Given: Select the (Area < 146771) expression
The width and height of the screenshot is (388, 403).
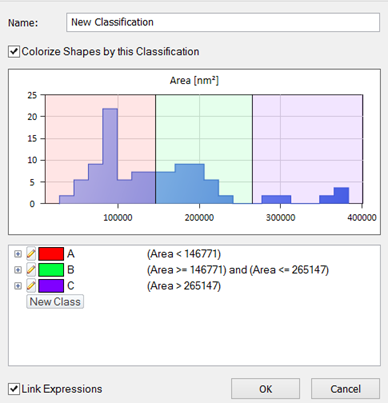Looking at the screenshot, I should point(184,254).
